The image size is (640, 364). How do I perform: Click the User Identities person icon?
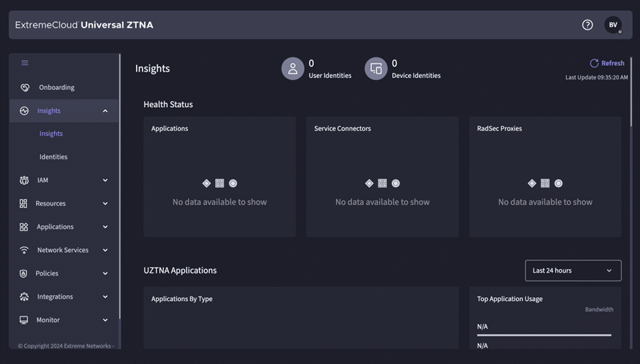click(x=293, y=69)
